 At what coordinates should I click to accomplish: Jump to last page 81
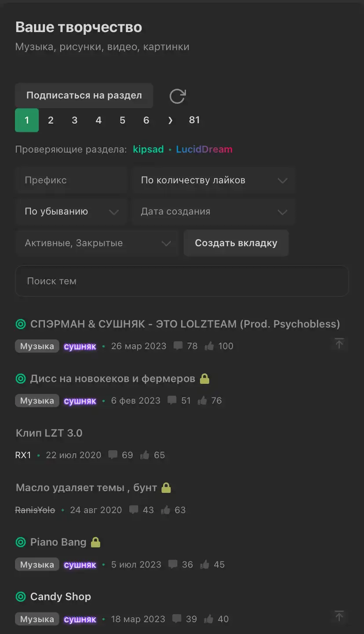point(194,120)
